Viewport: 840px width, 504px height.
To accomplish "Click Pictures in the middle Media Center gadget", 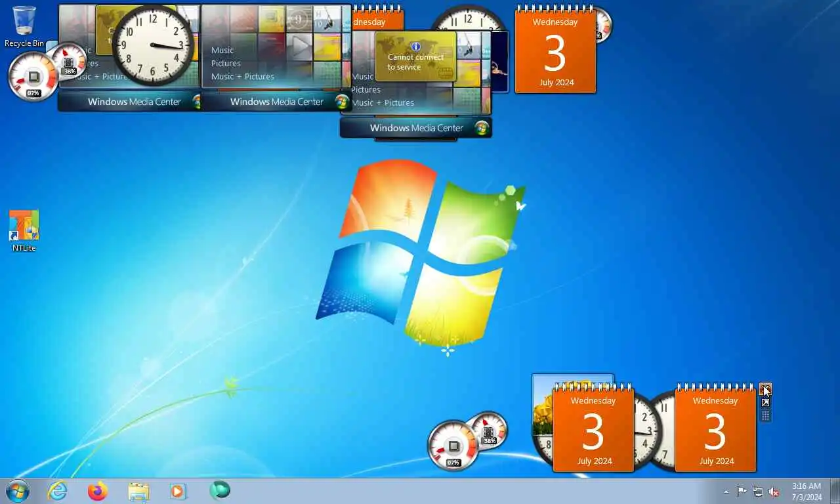I will (226, 63).
